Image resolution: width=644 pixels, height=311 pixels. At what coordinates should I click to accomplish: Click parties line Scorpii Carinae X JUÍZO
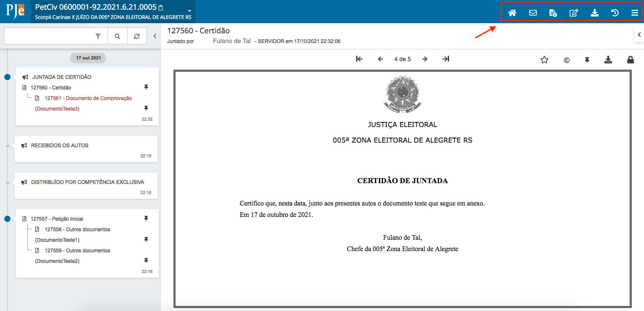pos(113,18)
